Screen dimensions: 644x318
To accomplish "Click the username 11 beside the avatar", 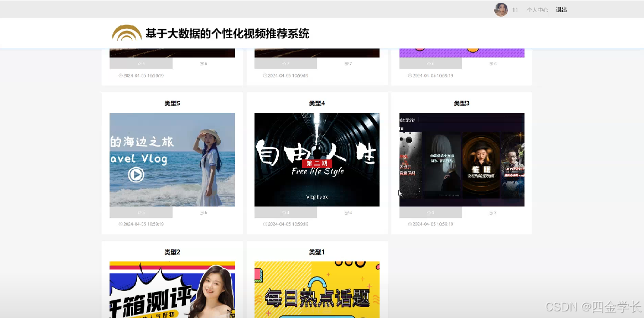I will [515, 10].
